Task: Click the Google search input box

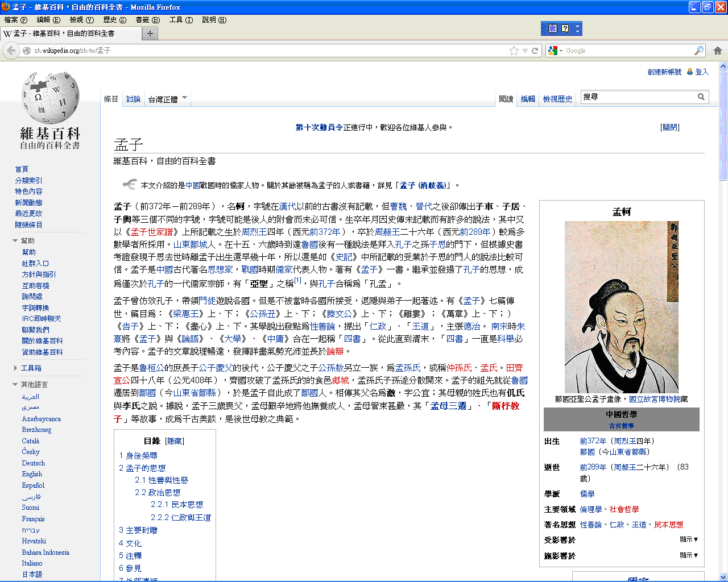Action: [x=629, y=51]
